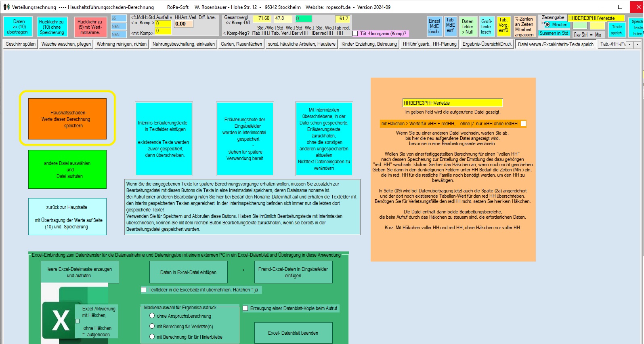The width and height of the screenshot is (644, 344).
Task: Click green andere Datei auswählen button
Action: 67,169
